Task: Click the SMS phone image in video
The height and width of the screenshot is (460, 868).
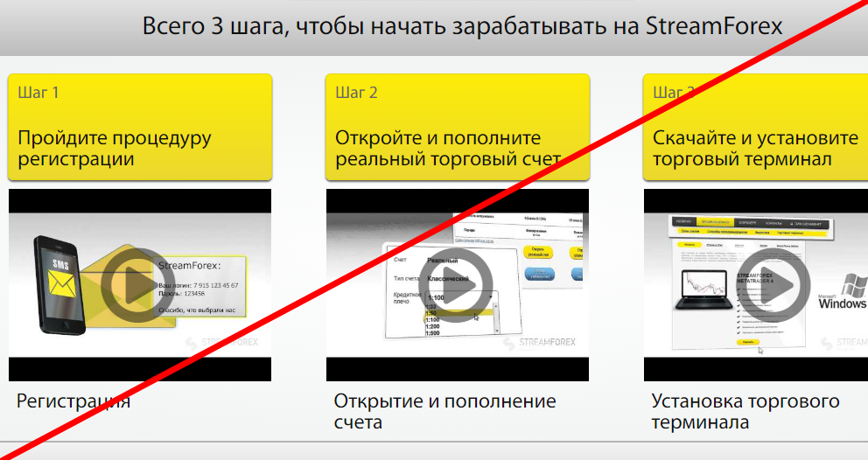Action: point(59,285)
